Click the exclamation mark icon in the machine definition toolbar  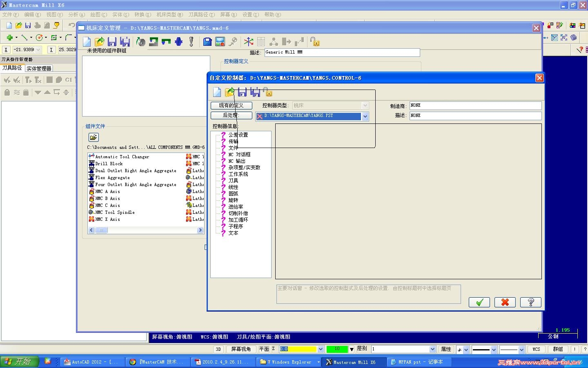191,42
